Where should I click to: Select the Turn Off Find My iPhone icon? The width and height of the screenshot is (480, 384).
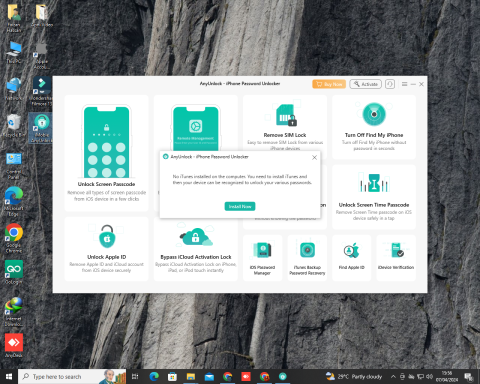pos(374,114)
